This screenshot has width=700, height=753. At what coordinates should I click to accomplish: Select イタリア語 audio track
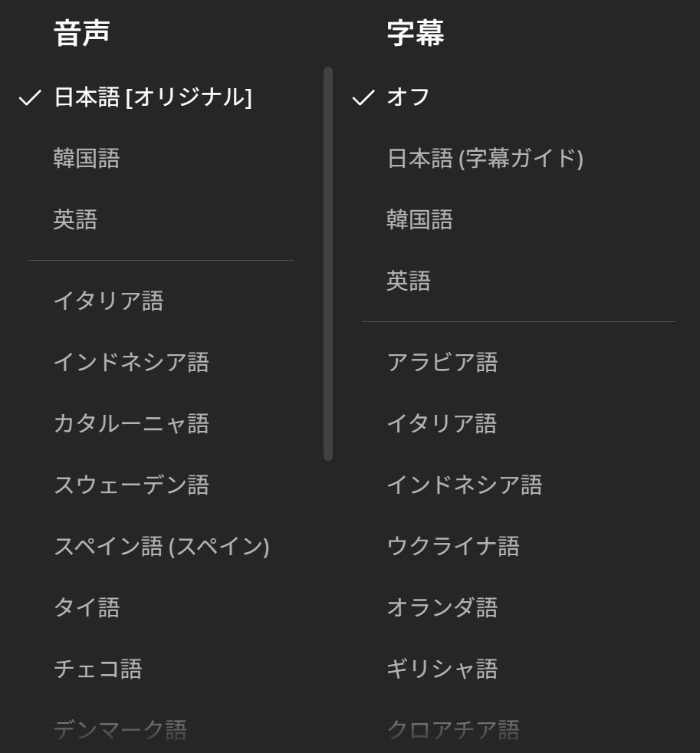coord(108,301)
